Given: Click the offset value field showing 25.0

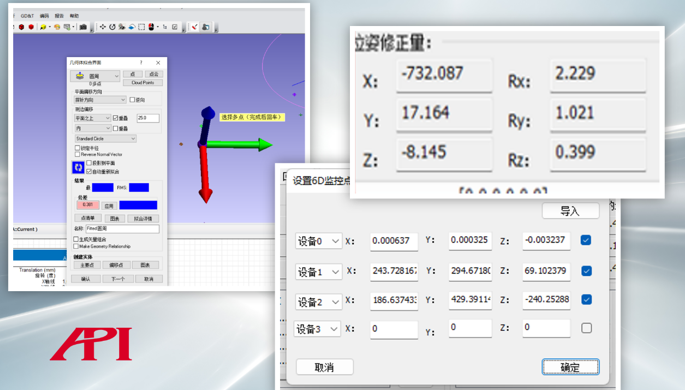Looking at the screenshot, I should point(148,118).
